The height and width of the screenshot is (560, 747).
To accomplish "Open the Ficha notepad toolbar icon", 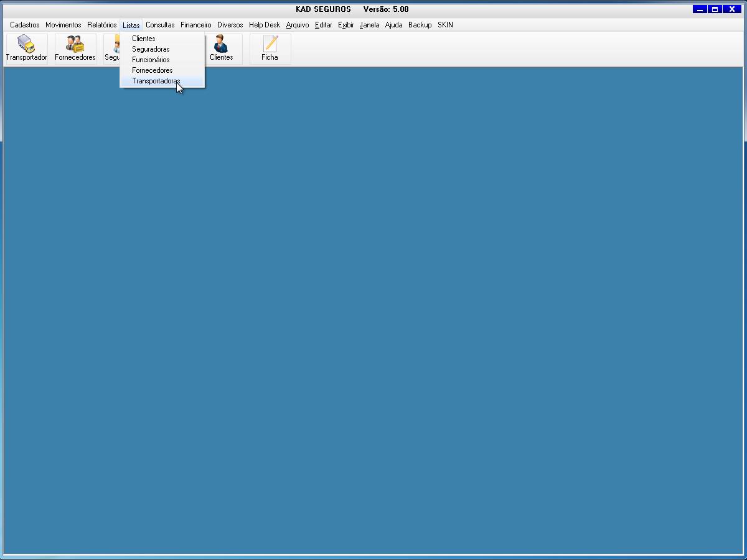I will [x=270, y=49].
